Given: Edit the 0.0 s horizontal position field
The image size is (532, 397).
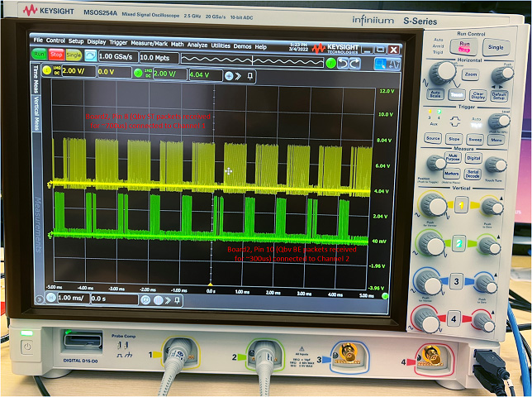Looking at the screenshot, I should [114, 299].
